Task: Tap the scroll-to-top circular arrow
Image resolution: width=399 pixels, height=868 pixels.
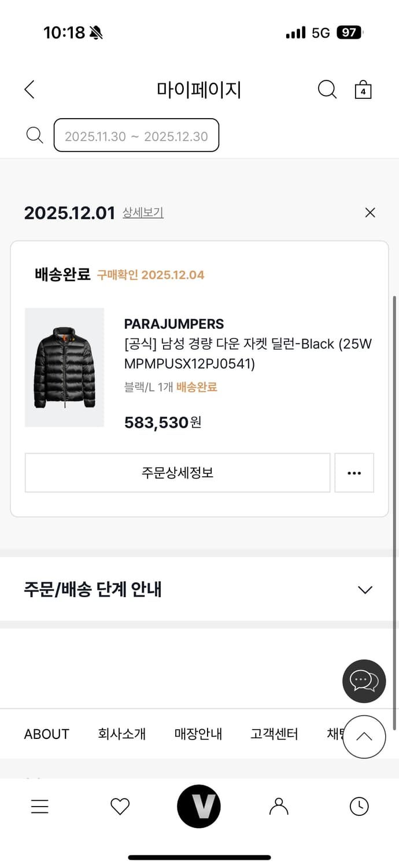Action: click(x=364, y=737)
